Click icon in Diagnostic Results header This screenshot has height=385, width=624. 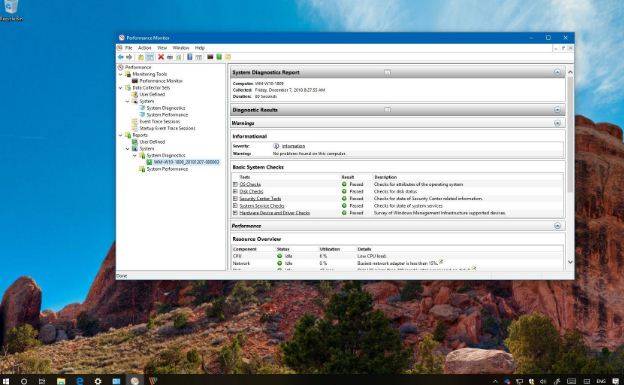click(x=387, y=109)
